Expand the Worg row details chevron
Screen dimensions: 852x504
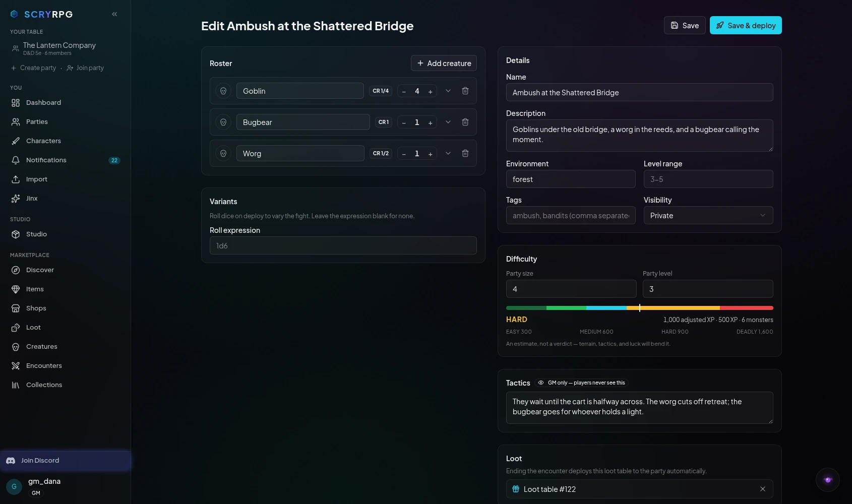click(448, 153)
